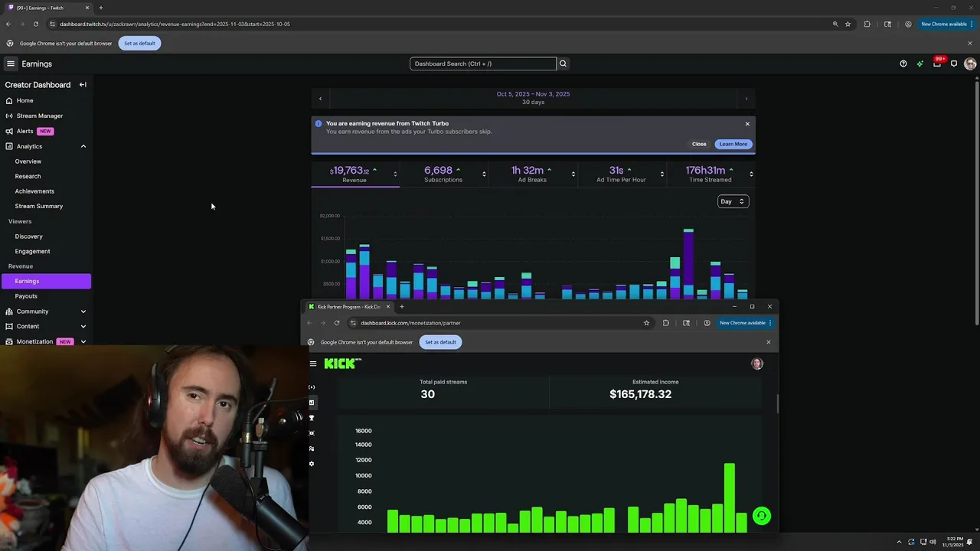980x551 pixels.
Task: Click the Twitch dashboard search magnifier button
Action: (563, 64)
